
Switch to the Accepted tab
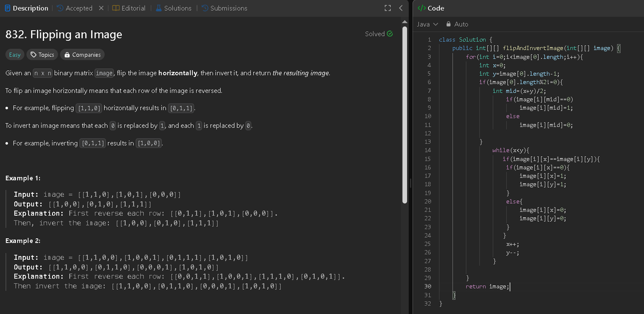[x=75, y=8]
